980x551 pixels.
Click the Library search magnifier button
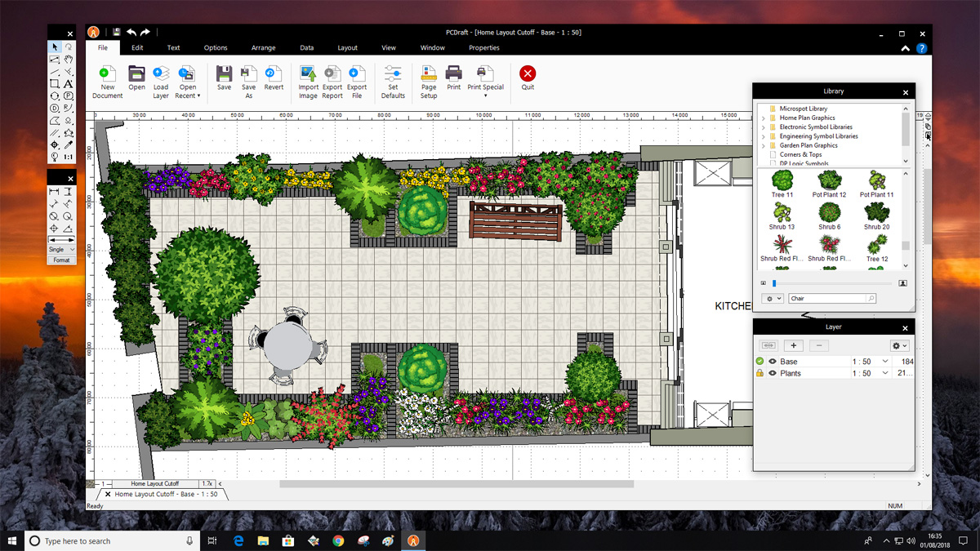871,299
